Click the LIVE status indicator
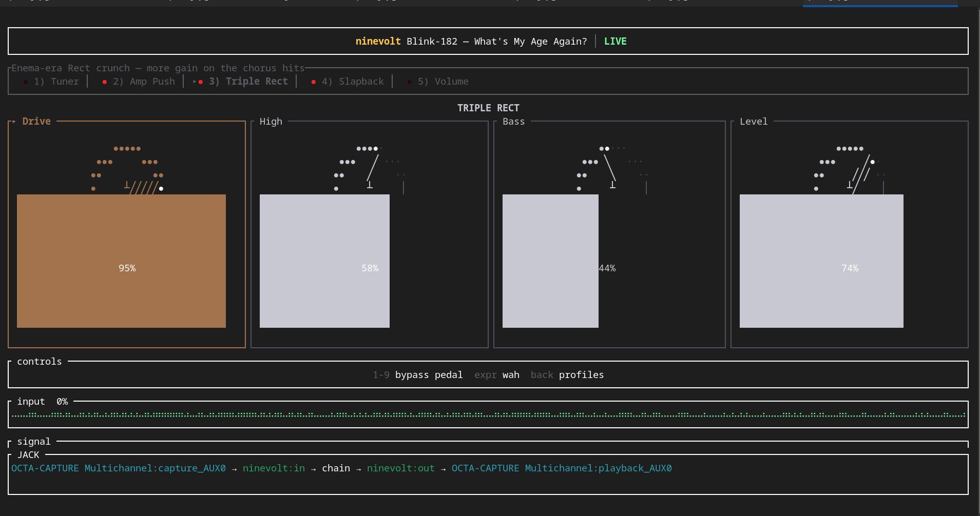Image resolution: width=980 pixels, height=516 pixels. (x=615, y=42)
